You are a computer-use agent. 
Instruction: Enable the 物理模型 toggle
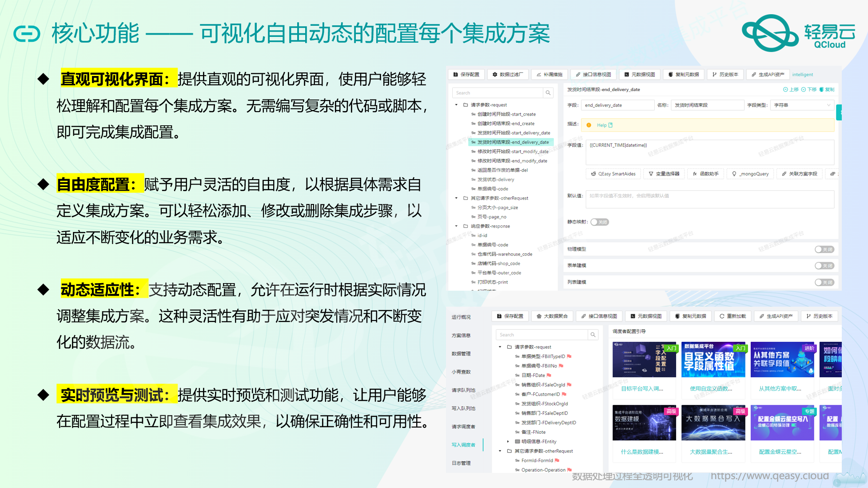[824, 249]
